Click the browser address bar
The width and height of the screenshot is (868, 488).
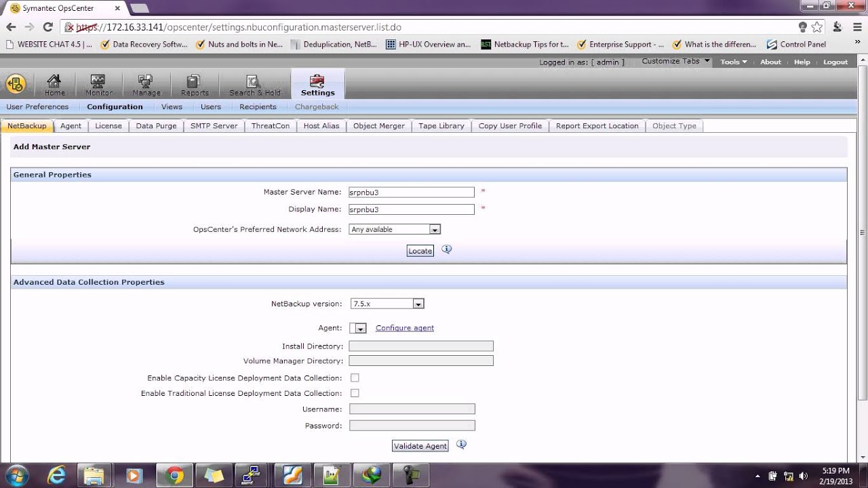click(434, 27)
